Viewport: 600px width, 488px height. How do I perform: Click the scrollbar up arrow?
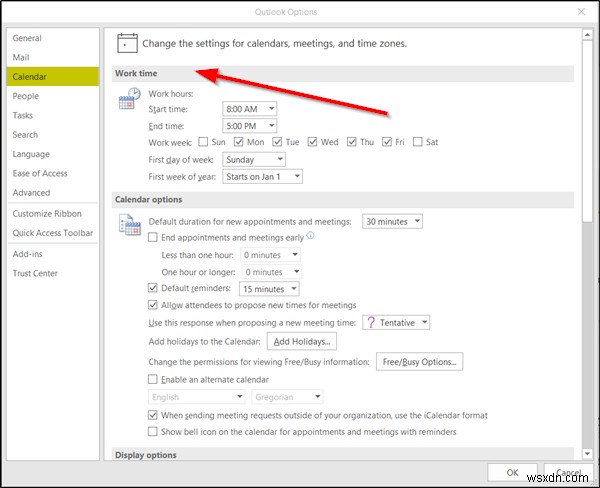pyautogui.click(x=587, y=35)
